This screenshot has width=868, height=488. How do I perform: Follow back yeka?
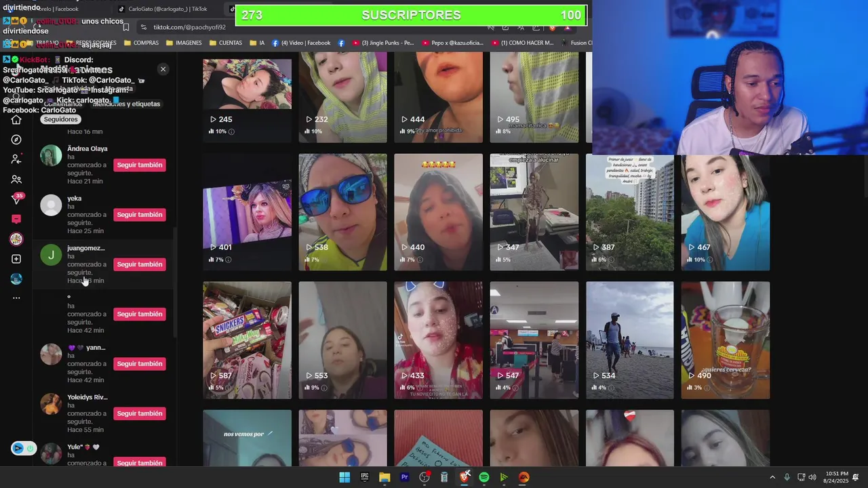point(140,215)
